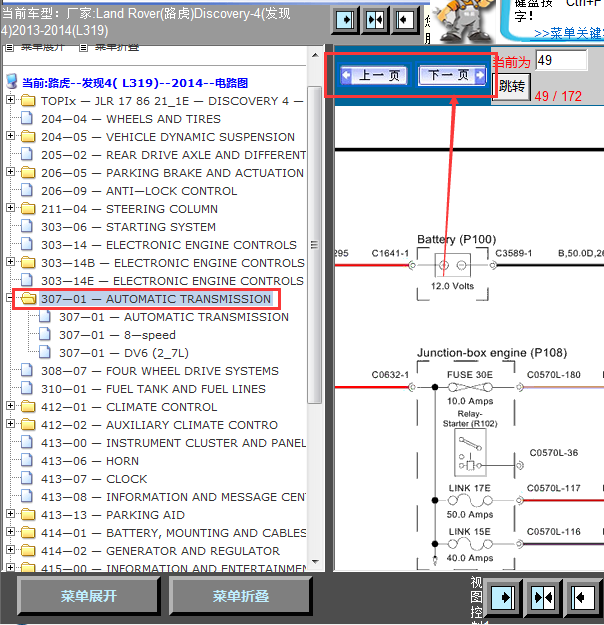Click the mechanic mascot image
This screenshot has height=625, width=604.
coord(464,21)
